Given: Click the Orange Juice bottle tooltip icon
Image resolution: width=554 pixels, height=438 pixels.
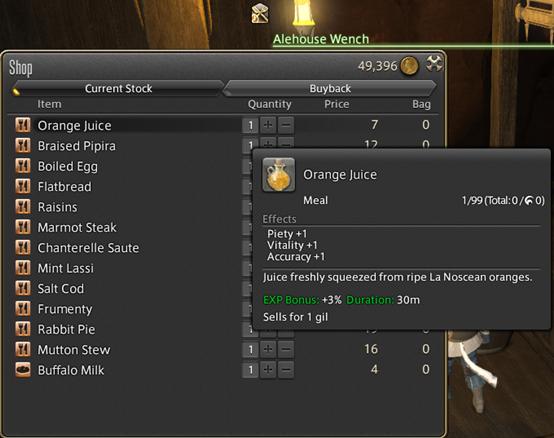Looking at the screenshot, I should (278, 175).
